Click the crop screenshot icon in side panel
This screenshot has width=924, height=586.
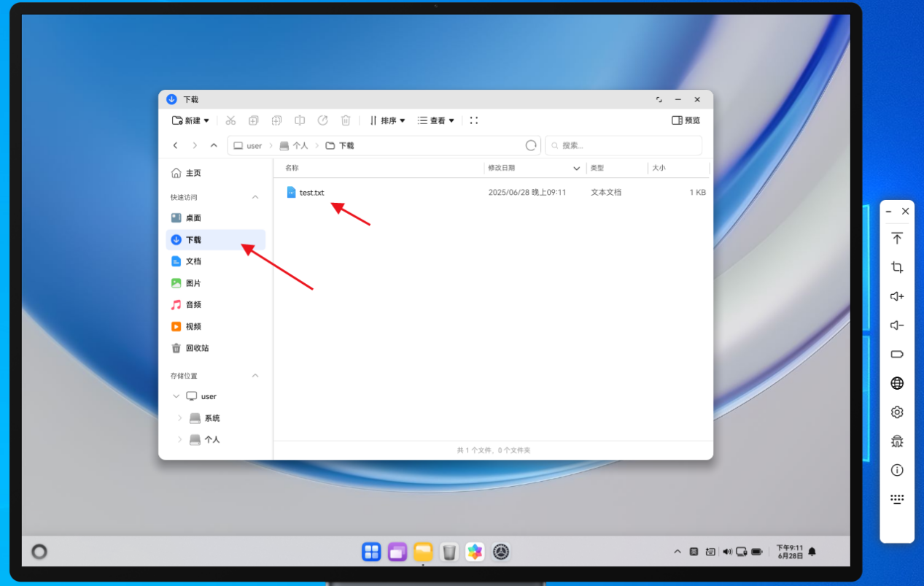pyautogui.click(x=897, y=267)
